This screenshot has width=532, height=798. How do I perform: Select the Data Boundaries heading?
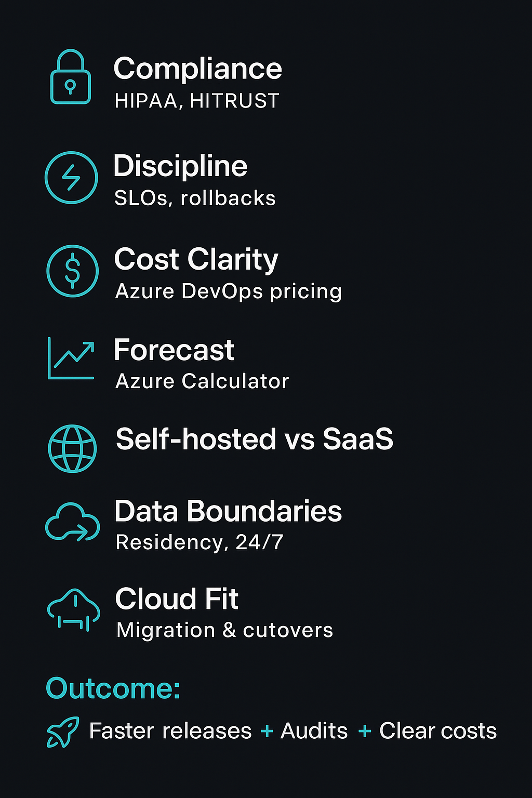pos(228,511)
